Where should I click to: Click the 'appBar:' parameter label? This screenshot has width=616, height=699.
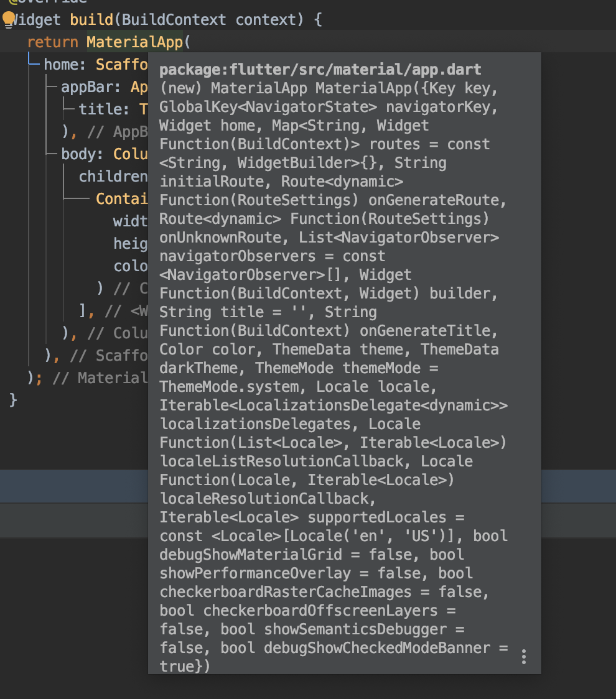pyautogui.click(x=91, y=87)
